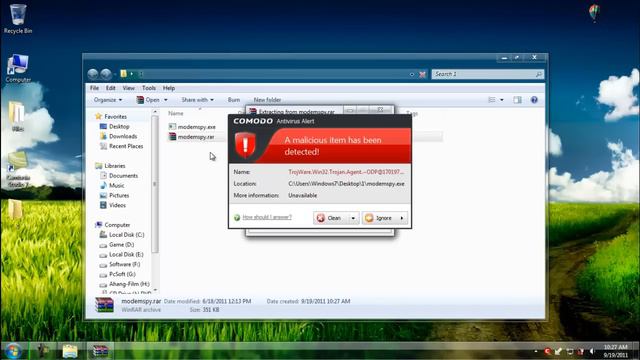Click the Start orb button
The width and height of the screenshot is (640, 360).
[x=13, y=351]
